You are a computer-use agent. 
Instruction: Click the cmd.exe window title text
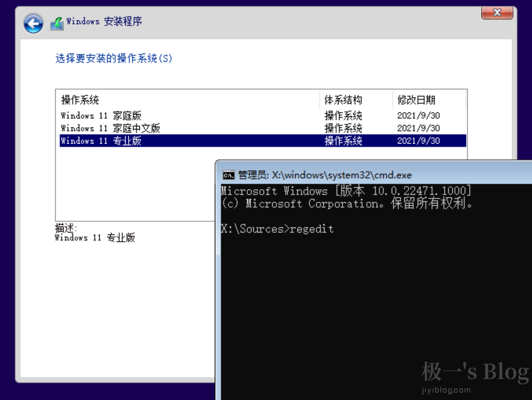tap(325, 175)
